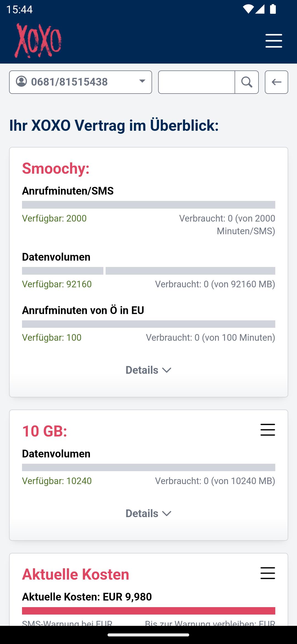Tap the Anrufminuten/SMS progress bar
Viewport: 297px width, 644px height.
click(x=148, y=205)
